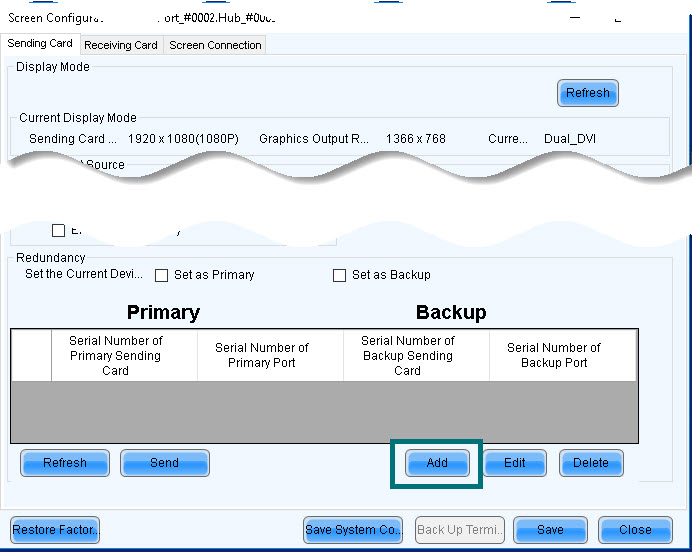Click the Serial Number of Primary Port header

click(x=262, y=355)
